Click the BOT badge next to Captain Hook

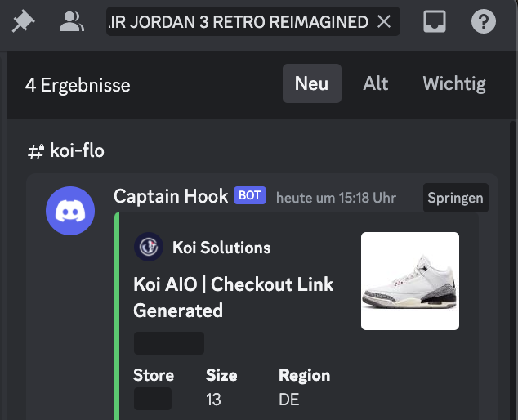250,195
